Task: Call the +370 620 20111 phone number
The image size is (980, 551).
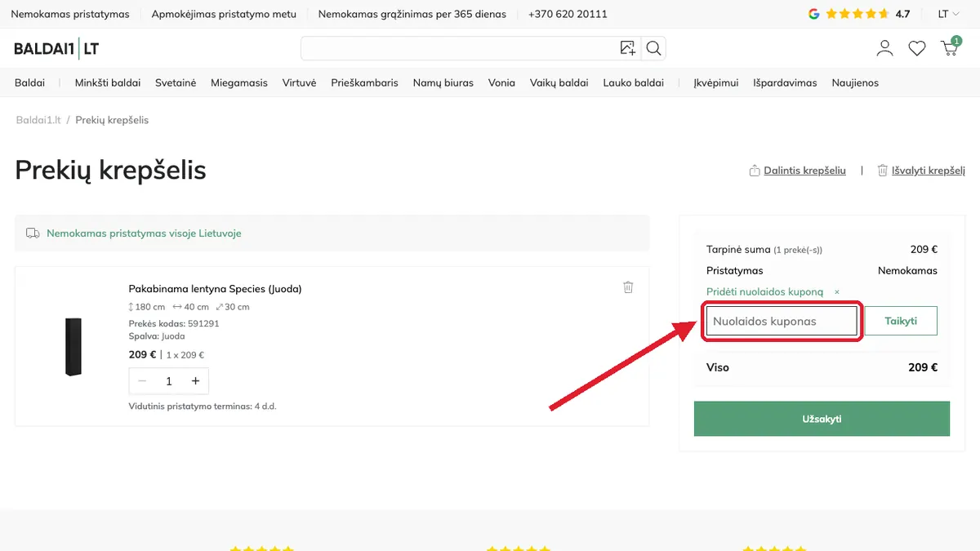Action: (568, 14)
